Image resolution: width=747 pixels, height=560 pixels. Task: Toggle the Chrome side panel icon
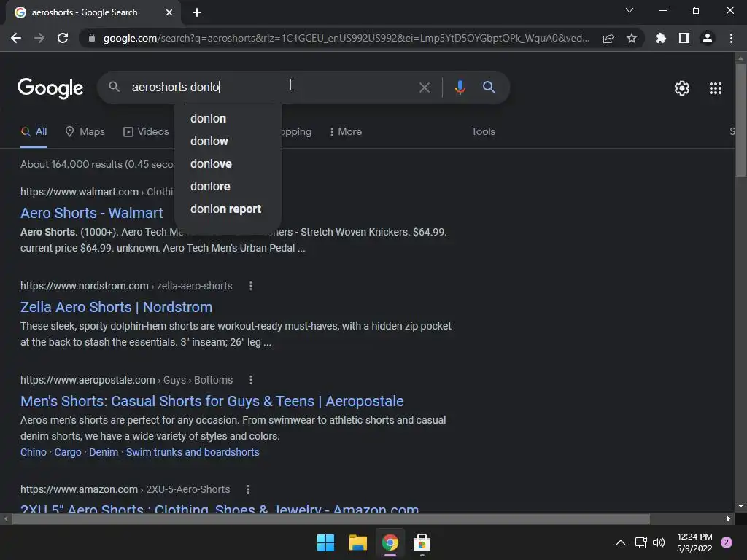[x=684, y=38]
